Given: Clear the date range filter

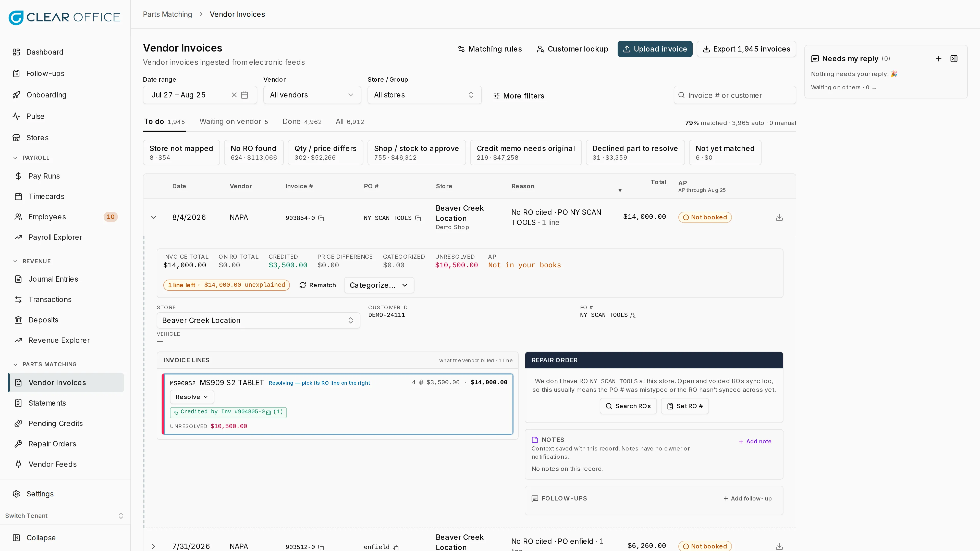Looking at the screenshot, I should click(234, 95).
